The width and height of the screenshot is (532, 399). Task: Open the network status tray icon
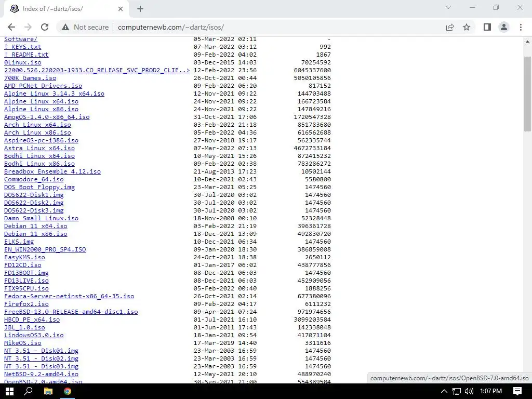(x=457, y=391)
